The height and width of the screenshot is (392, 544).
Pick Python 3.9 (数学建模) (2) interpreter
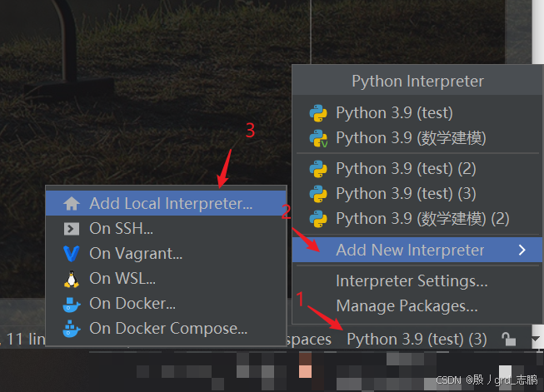417,219
